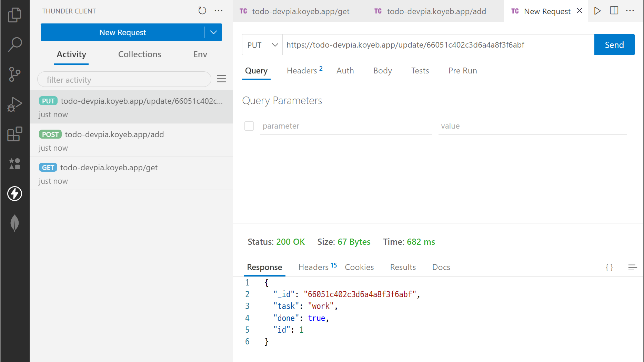This screenshot has width=644, height=362.
Task: Open the PUT method dropdown
Action: tap(262, 45)
